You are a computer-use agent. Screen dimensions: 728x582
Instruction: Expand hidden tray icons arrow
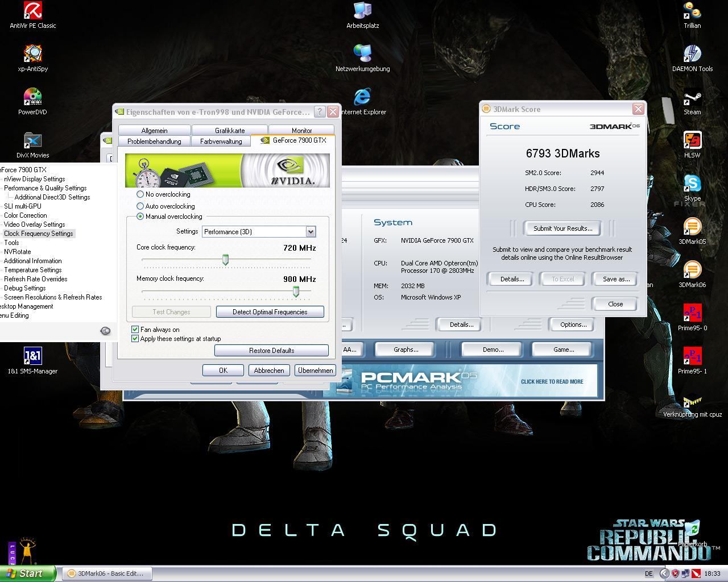coord(664,573)
